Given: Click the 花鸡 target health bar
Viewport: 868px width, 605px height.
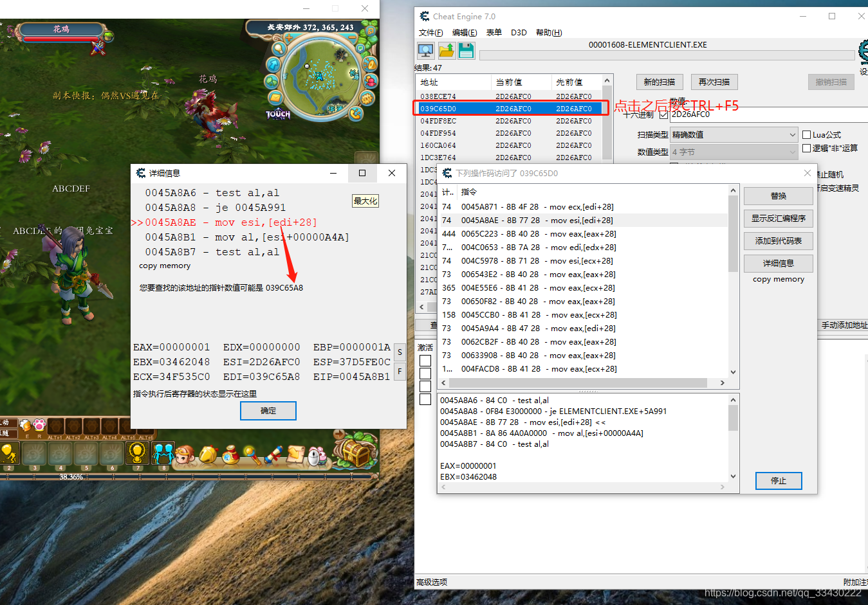Looking at the screenshot, I should 60,39.
